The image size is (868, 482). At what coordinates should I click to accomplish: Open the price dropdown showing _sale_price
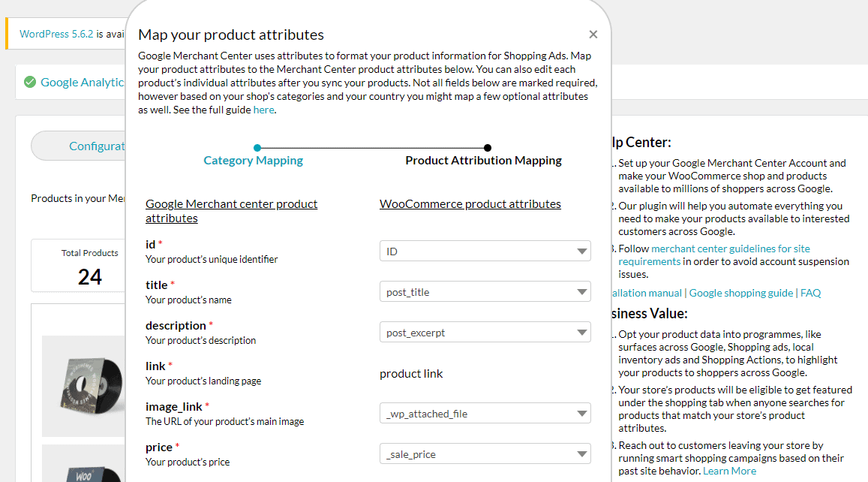pos(485,453)
